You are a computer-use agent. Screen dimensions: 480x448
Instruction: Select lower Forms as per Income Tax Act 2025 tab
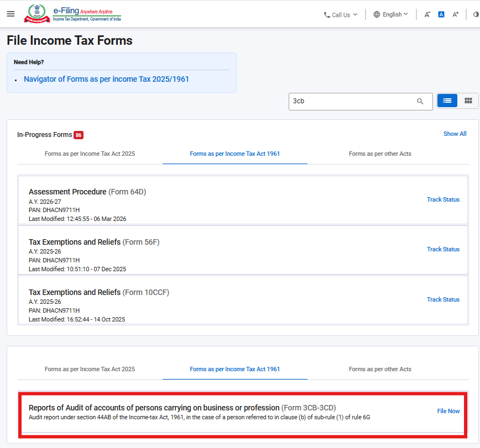90,369
